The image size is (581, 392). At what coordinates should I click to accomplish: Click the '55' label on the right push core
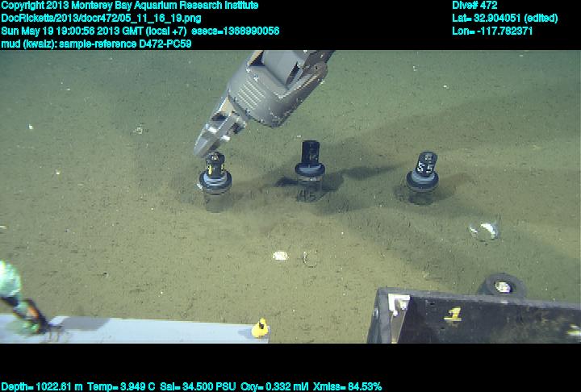pyautogui.click(x=425, y=165)
